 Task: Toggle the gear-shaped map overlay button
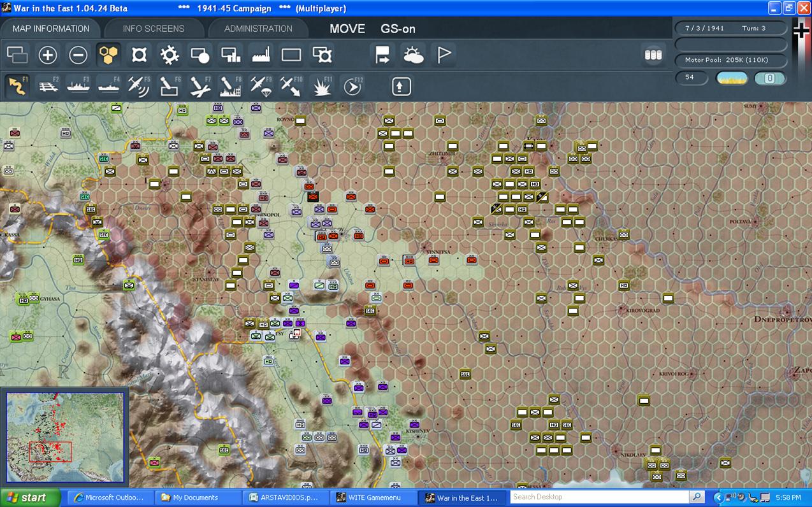click(x=170, y=55)
